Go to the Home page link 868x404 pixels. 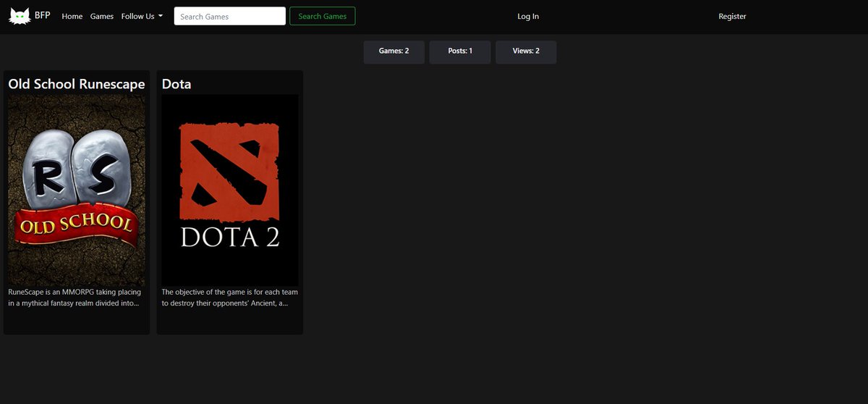tap(72, 16)
